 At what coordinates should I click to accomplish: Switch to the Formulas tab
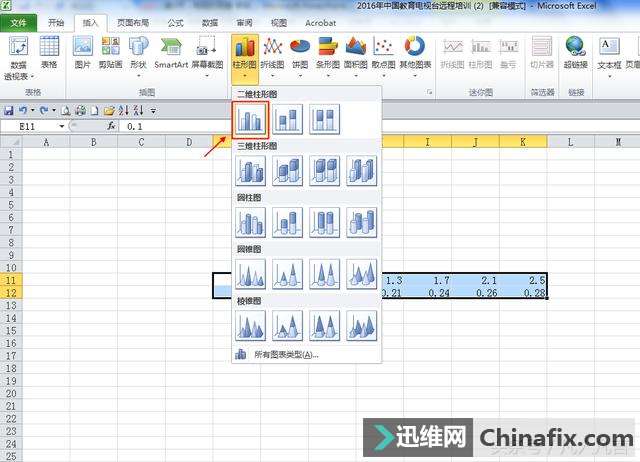coord(176,23)
